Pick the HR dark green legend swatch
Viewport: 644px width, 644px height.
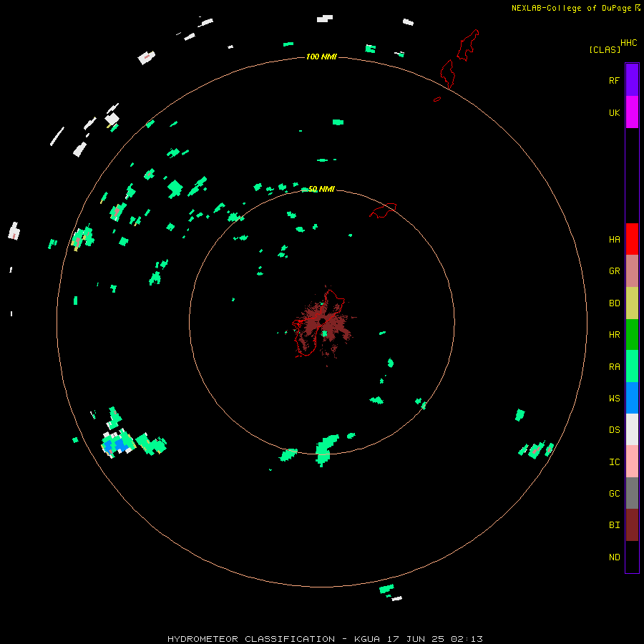[x=632, y=335]
